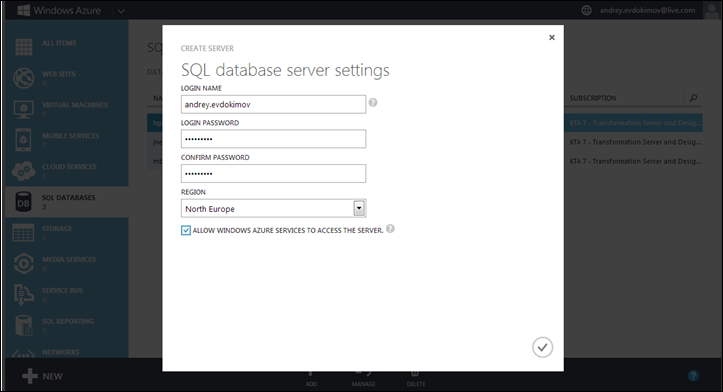Open the Web Sites sidebar icon

[24, 78]
